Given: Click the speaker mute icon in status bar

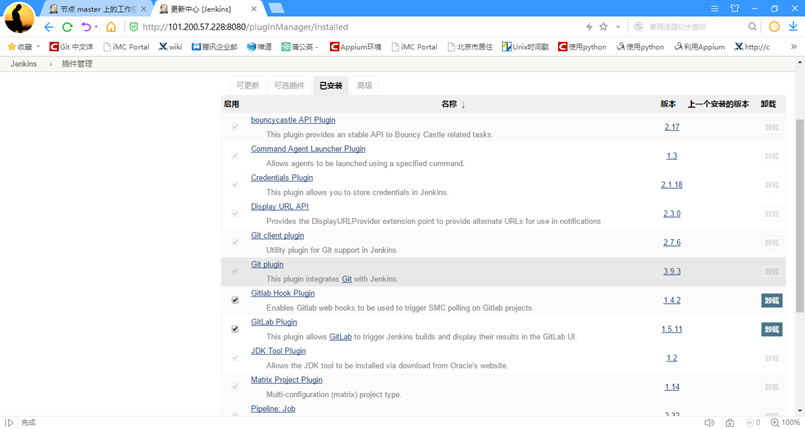Looking at the screenshot, I should (x=709, y=423).
